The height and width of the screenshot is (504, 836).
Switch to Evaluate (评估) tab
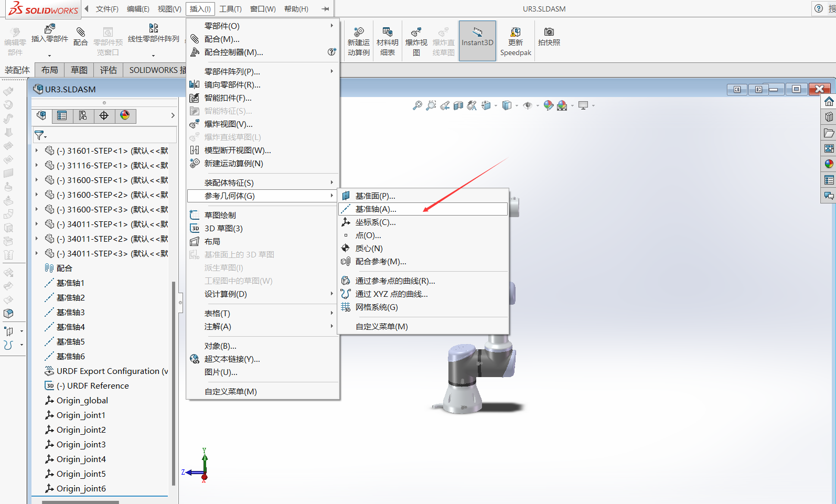pyautogui.click(x=109, y=70)
